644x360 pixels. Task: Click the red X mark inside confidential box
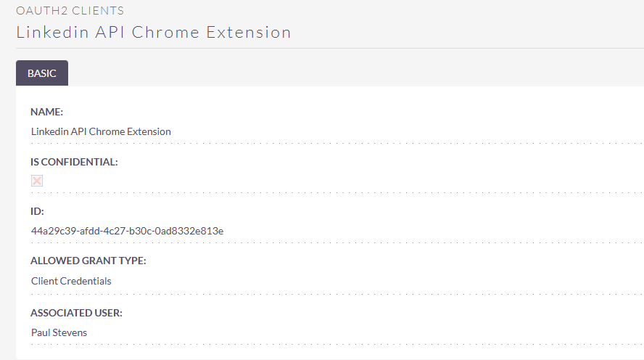tap(37, 181)
